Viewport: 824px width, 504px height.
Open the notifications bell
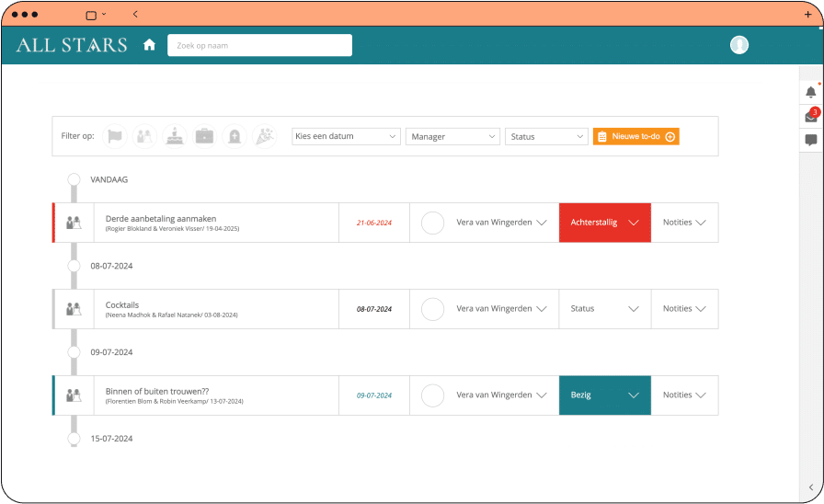(810, 92)
